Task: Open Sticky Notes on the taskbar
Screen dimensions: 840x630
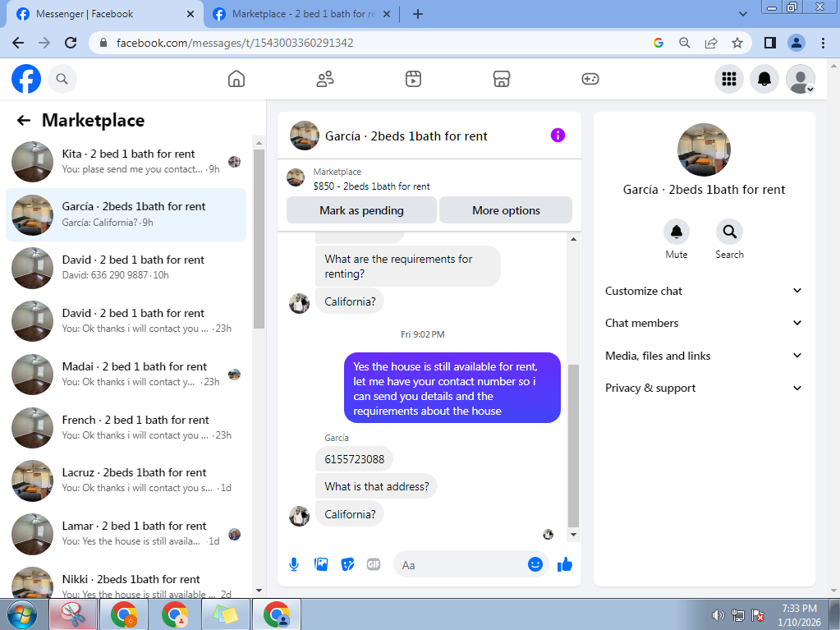Action: [226, 614]
